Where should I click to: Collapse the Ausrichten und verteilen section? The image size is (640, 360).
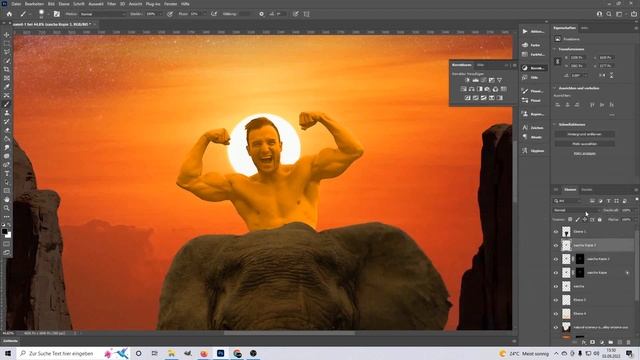click(555, 88)
